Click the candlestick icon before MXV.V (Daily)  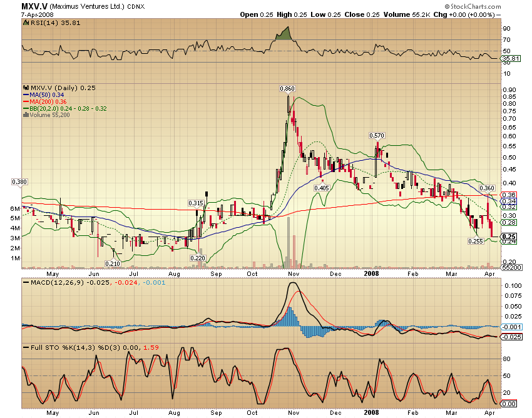(26, 88)
